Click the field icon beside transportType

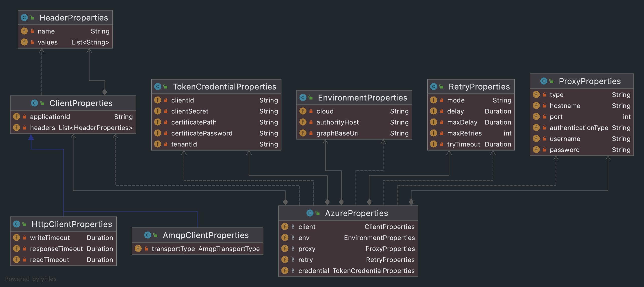click(138, 248)
